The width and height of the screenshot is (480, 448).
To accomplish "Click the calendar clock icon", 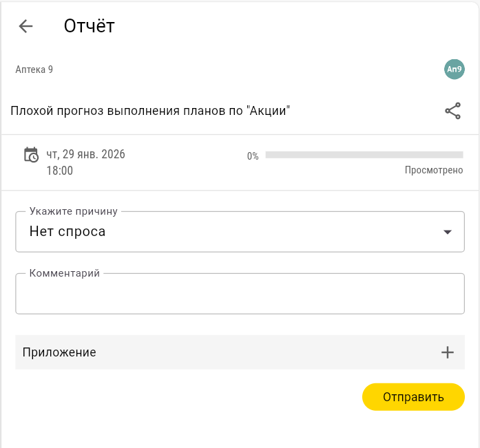I will [31, 155].
